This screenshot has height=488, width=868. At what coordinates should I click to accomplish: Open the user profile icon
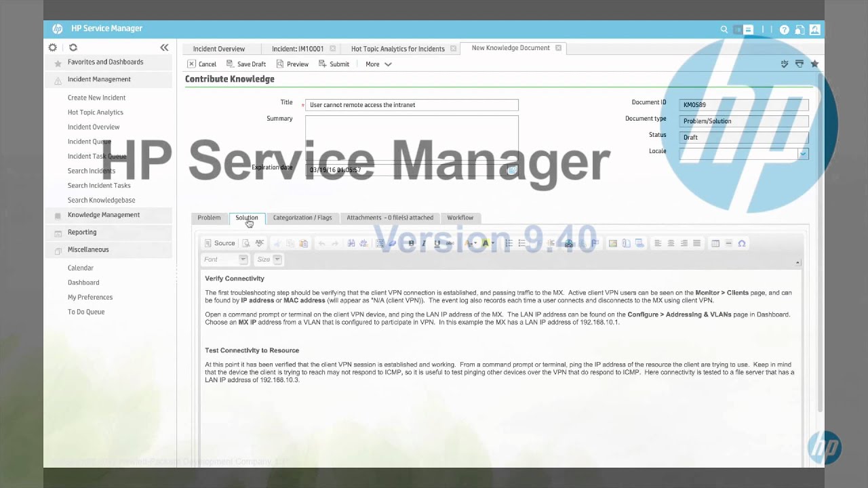814,29
